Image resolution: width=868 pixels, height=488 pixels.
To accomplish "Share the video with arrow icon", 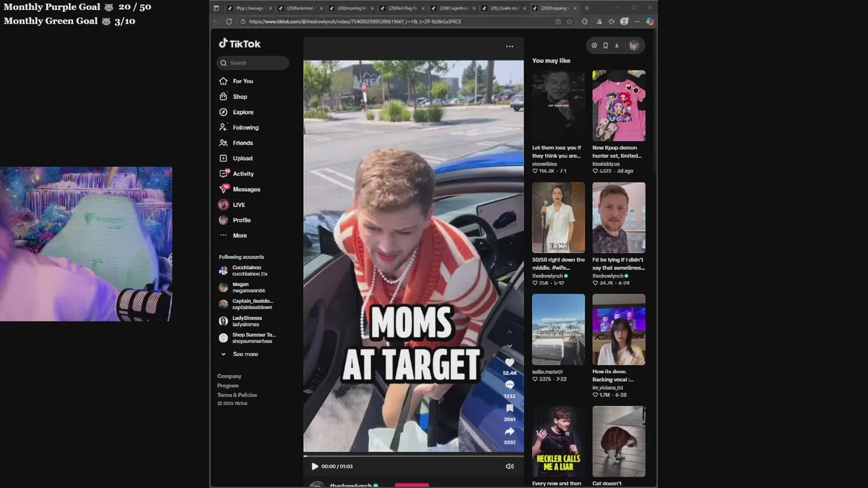I will 509,431.
